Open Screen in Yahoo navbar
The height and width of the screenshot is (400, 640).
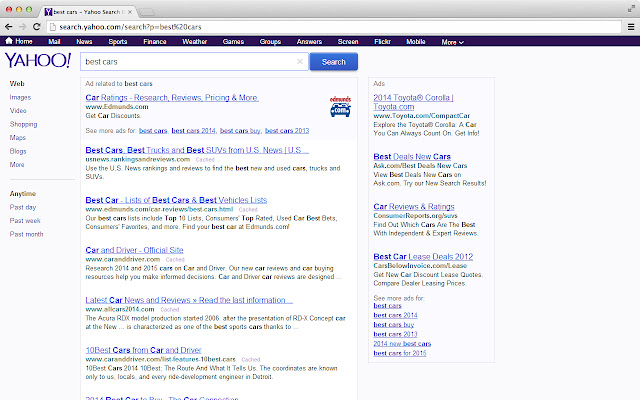tap(348, 42)
